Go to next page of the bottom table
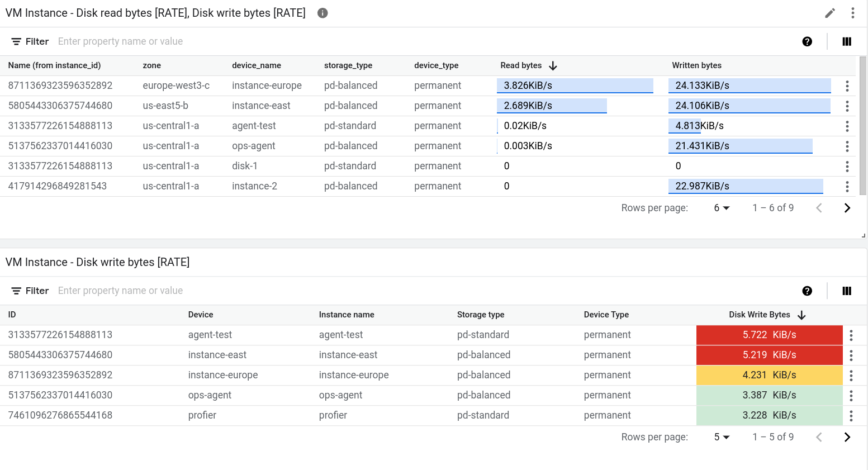Viewport: 868px width, 470px height. click(x=847, y=436)
